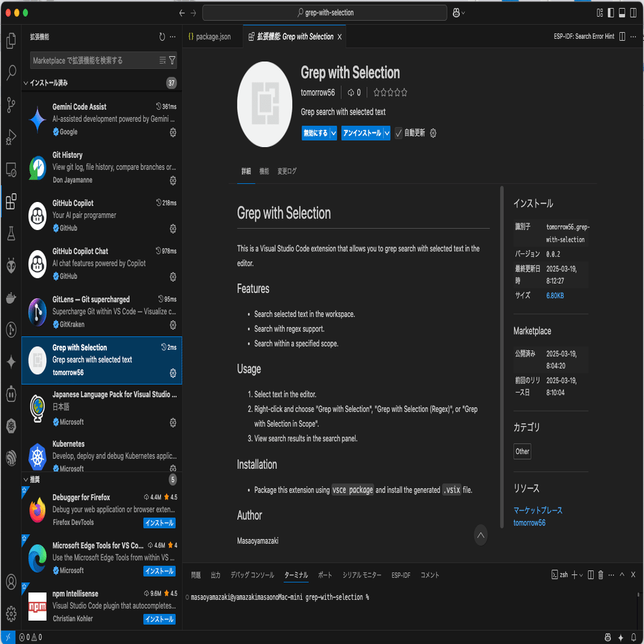Viewport: 644px width, 644px height.
Task: Open the Marketplace resource link
Action: (538, 510)
